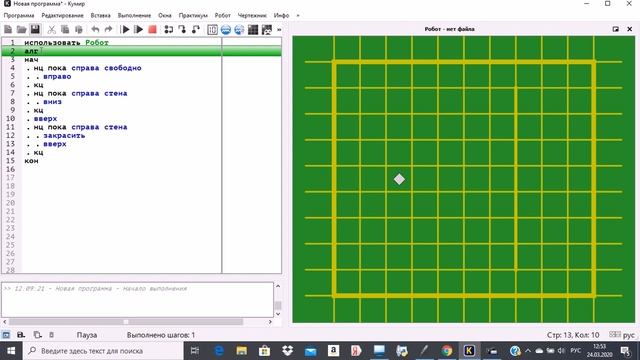Click the output console message line
This screenshot has width=640, height=360.
coord(95,289)
